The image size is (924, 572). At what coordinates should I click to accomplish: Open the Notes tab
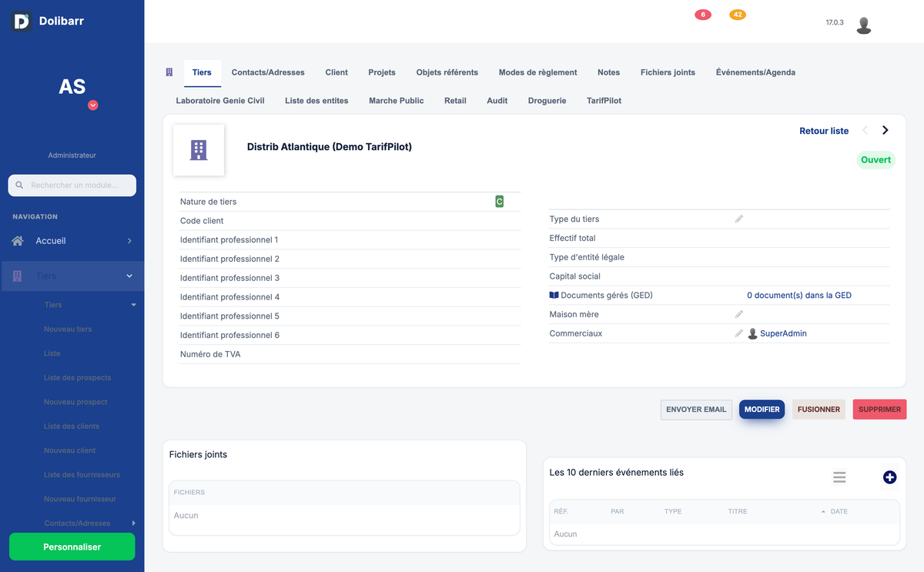608,72
